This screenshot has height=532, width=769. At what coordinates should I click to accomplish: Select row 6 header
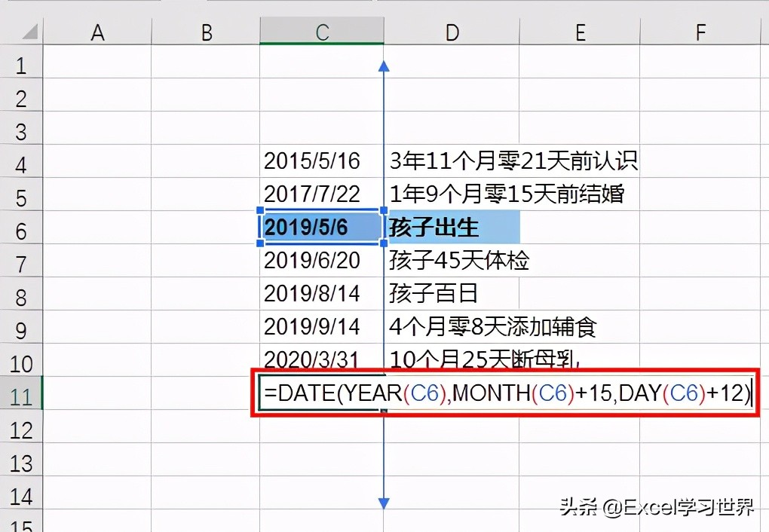pos(21,227)
